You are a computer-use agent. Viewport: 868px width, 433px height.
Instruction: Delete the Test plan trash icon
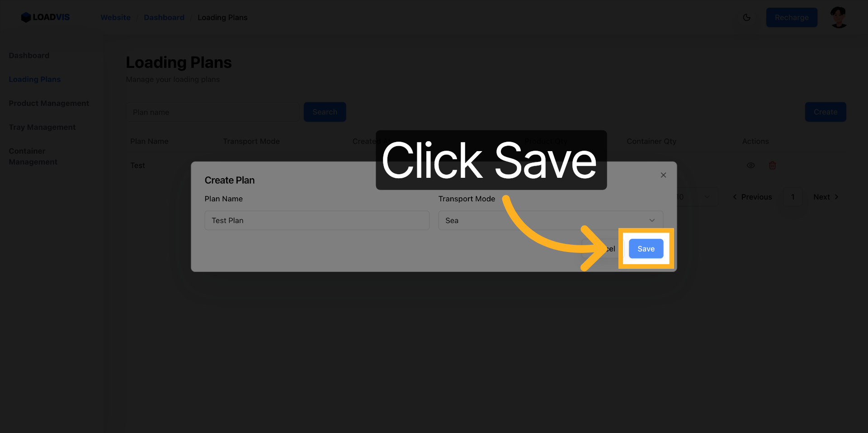772,166
